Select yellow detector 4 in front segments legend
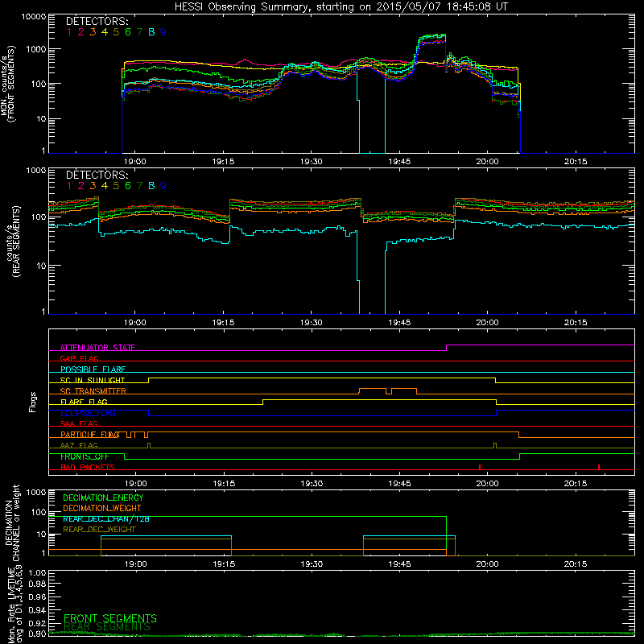 105,32
